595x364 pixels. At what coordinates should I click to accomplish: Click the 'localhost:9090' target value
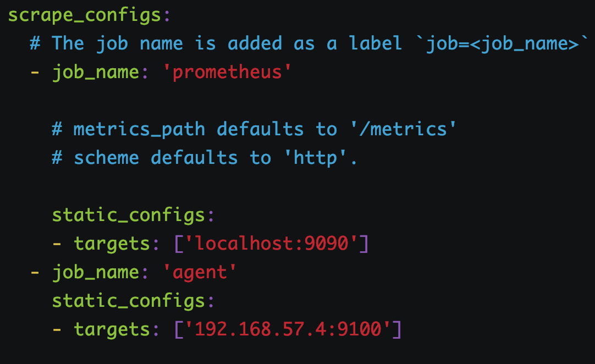(271, 243)
